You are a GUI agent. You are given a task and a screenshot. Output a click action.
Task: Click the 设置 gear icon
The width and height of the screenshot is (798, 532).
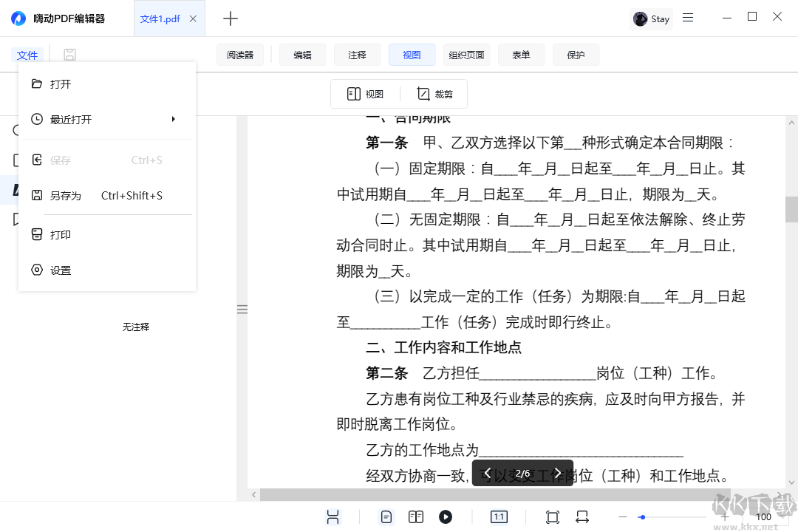(x=37, y=270)
